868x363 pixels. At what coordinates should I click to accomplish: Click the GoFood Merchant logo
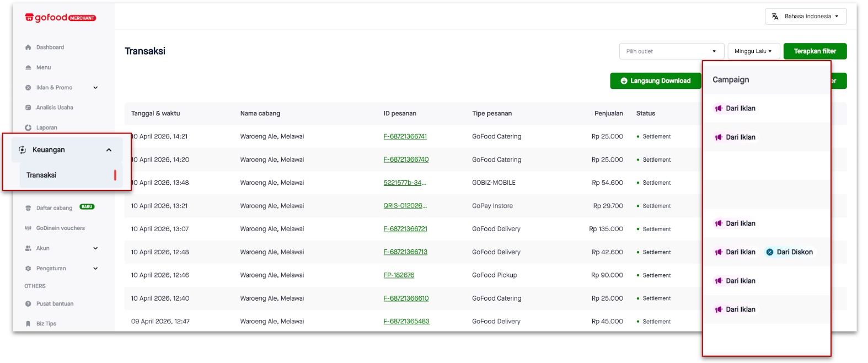60,18
